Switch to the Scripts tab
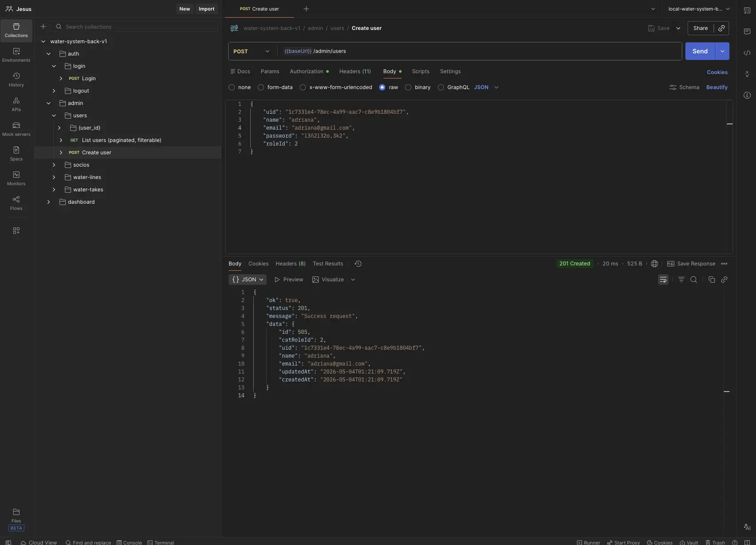 tap(421, 71)
